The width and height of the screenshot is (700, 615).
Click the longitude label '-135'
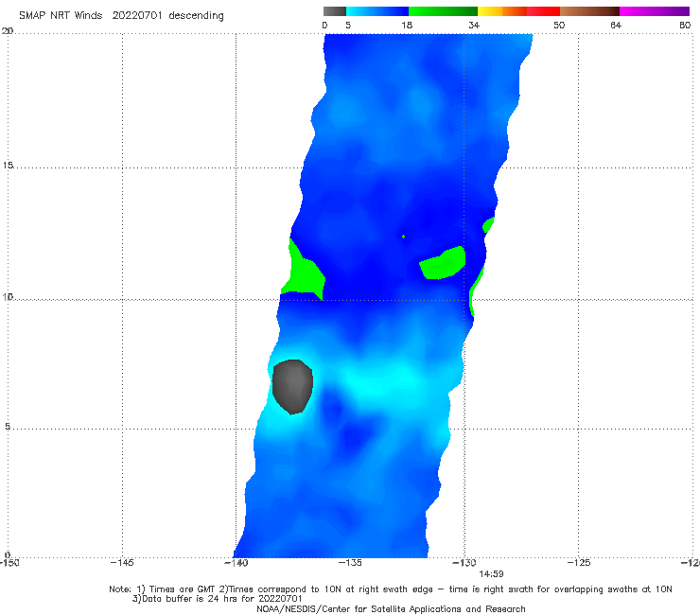[x=350, y=563]
